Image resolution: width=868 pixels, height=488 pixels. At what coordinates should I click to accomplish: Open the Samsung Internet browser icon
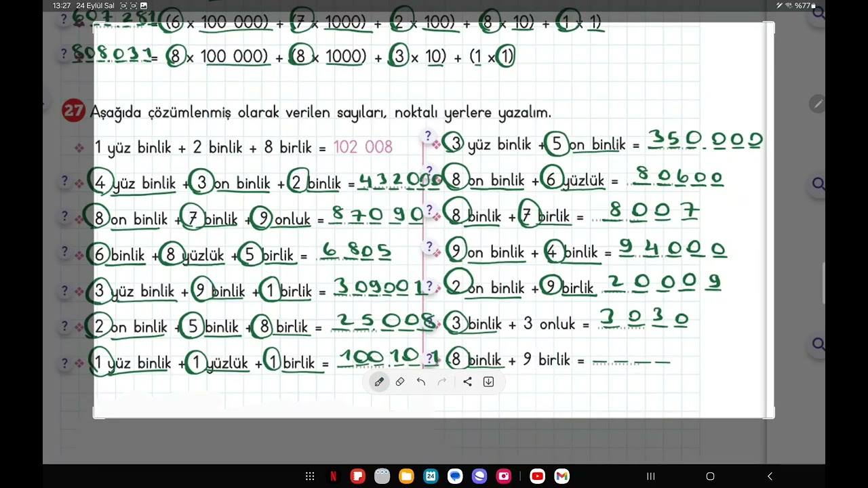click(x=479, y=476)
